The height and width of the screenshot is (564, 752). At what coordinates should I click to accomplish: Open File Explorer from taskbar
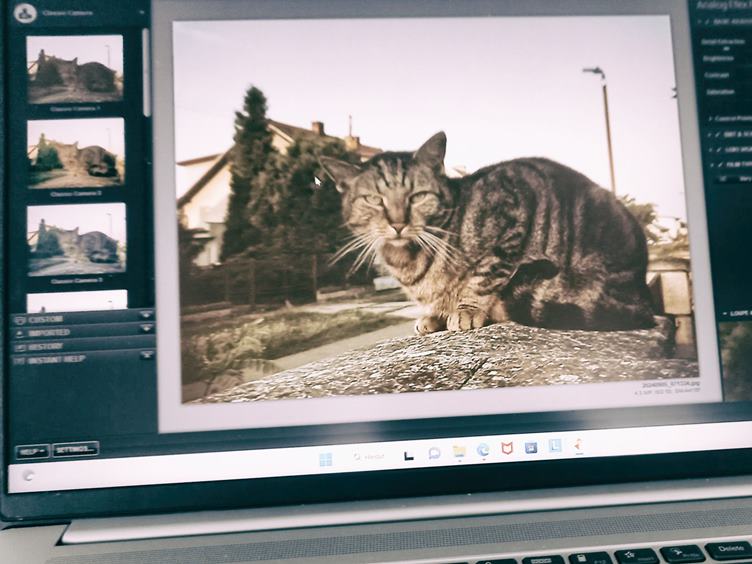click(459, 451)
